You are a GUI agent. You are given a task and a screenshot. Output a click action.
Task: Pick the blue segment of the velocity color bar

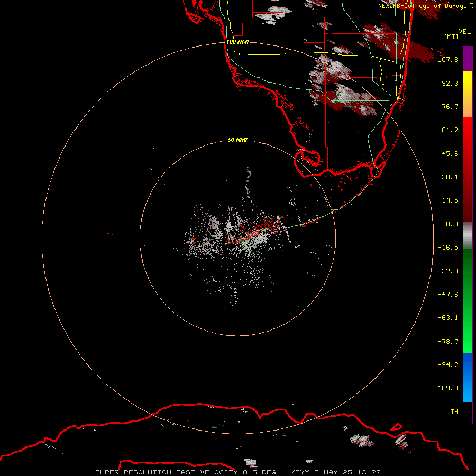pyautogui.click(x=467, y=377)
